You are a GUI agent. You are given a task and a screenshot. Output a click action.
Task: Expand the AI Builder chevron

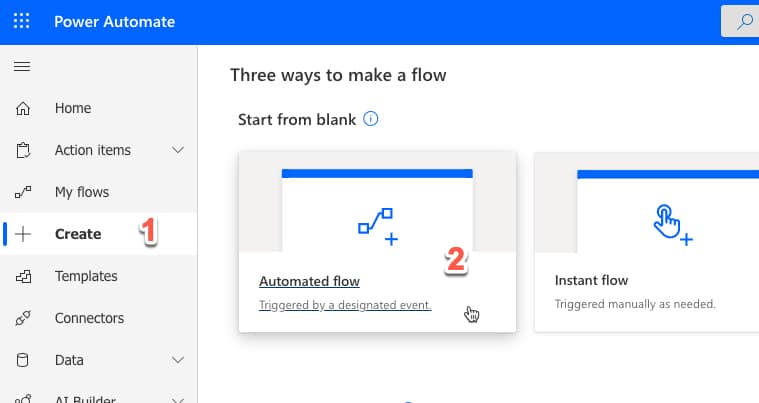click(178, 398)
